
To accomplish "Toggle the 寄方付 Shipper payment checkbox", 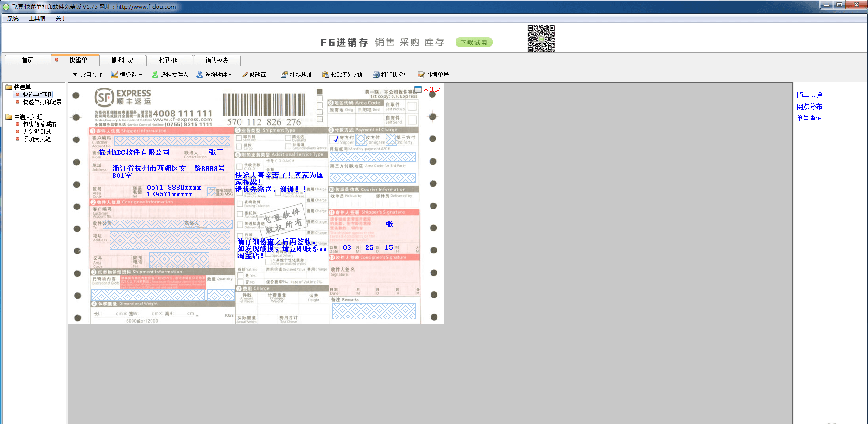I will coord(335,139).
